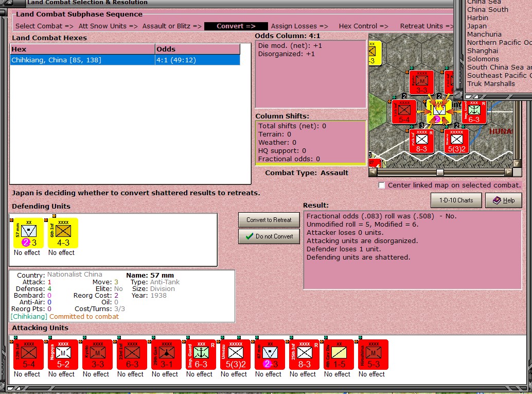532x394 pixels.
Task: Click the 3-3 unit counter on the map
Action: coord(422,82)
